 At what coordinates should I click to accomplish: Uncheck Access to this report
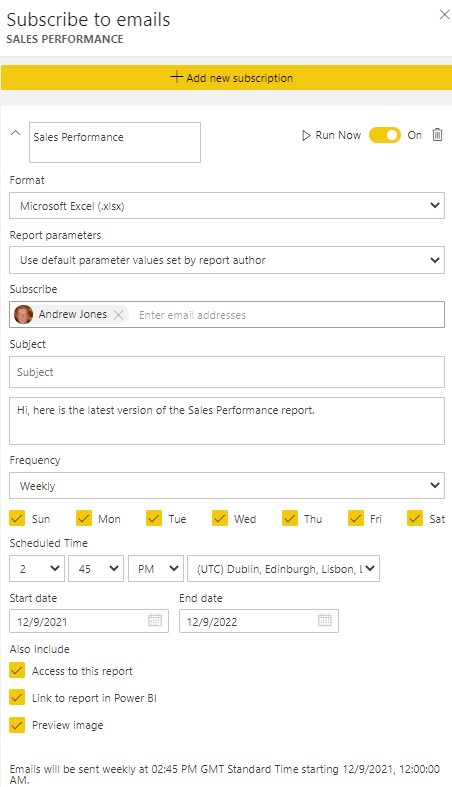tap(17, 671)
